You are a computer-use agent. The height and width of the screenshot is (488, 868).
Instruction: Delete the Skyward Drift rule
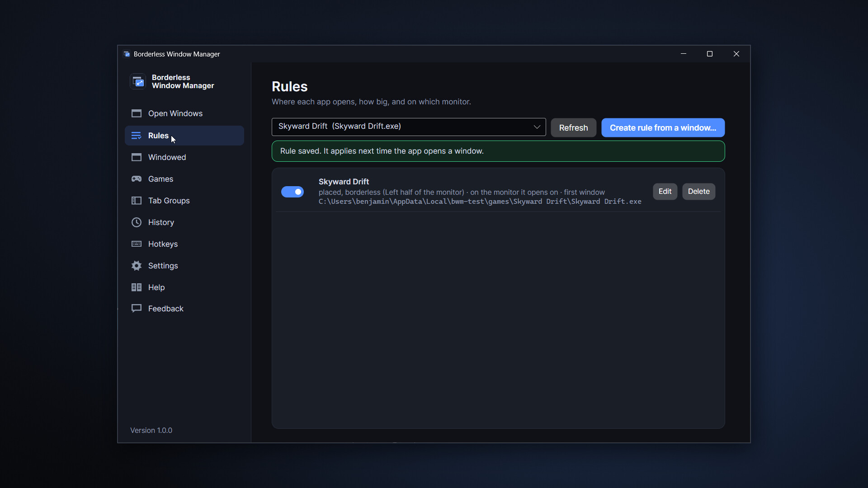(x=698, y=192)
